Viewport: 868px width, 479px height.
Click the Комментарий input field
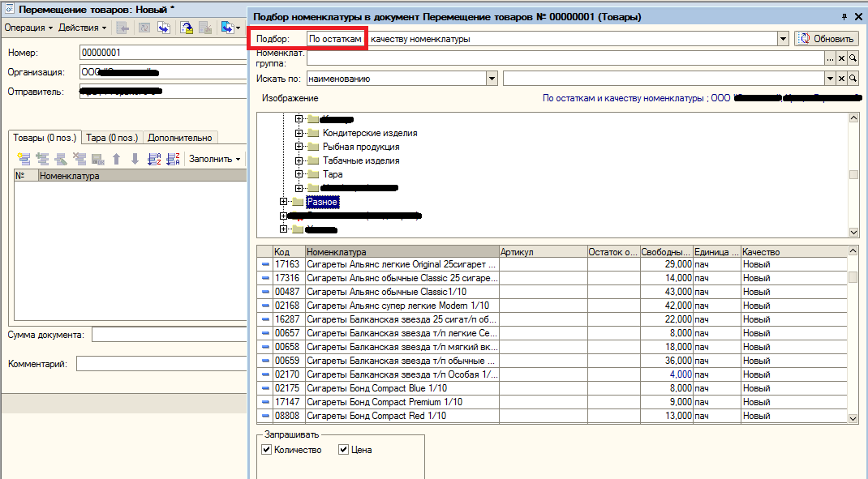pyautogui.click(x=161, y=364)
